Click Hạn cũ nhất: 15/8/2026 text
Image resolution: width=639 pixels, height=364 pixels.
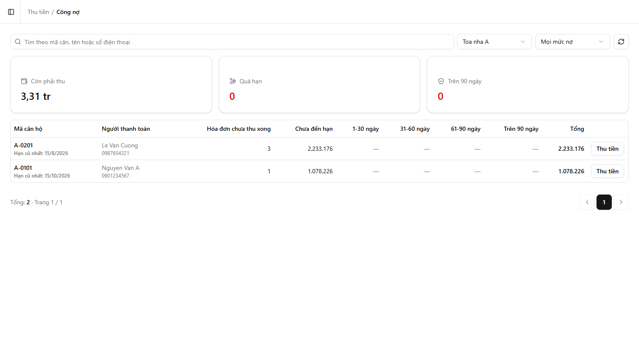click(x=41, y=153)
